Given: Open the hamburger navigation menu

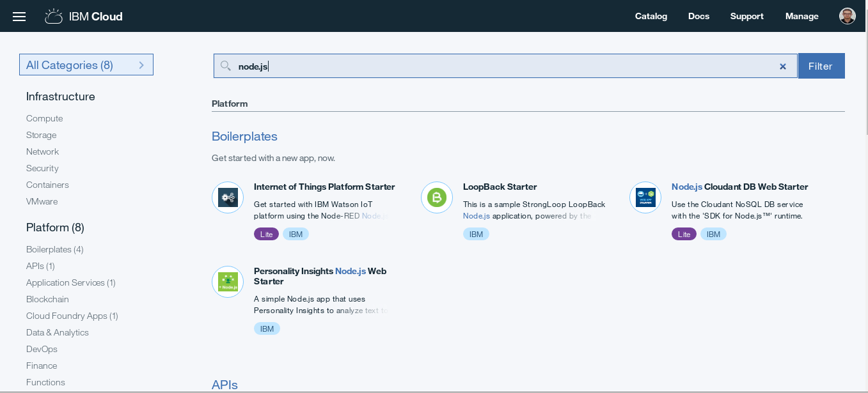Looking at the screenshot, I should pos(19,17).
